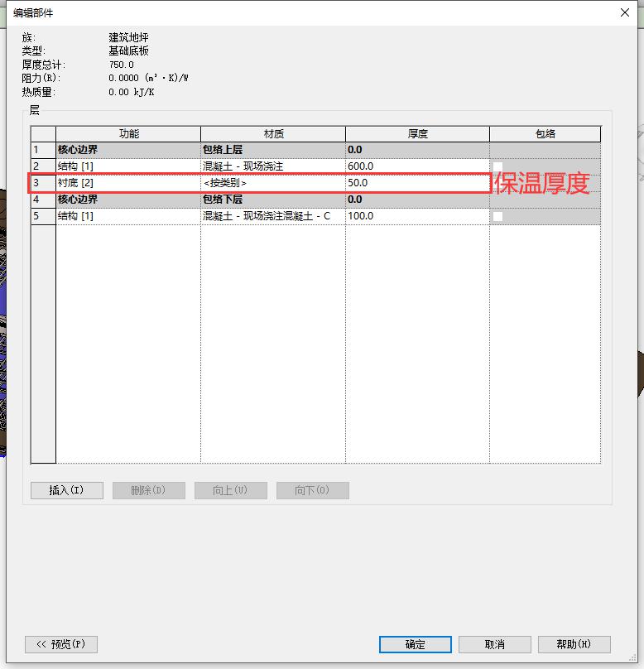
Task: Click the 功能 column header
Action: 128,134
